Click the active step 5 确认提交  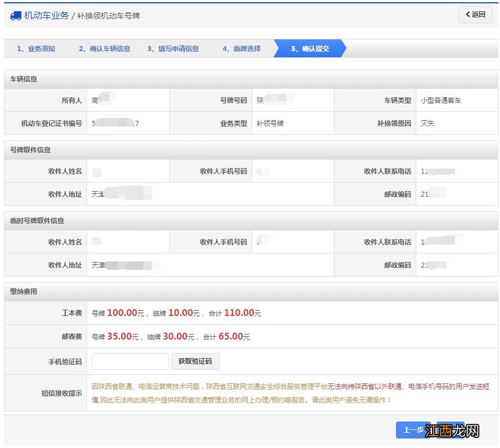coord(310,49)
